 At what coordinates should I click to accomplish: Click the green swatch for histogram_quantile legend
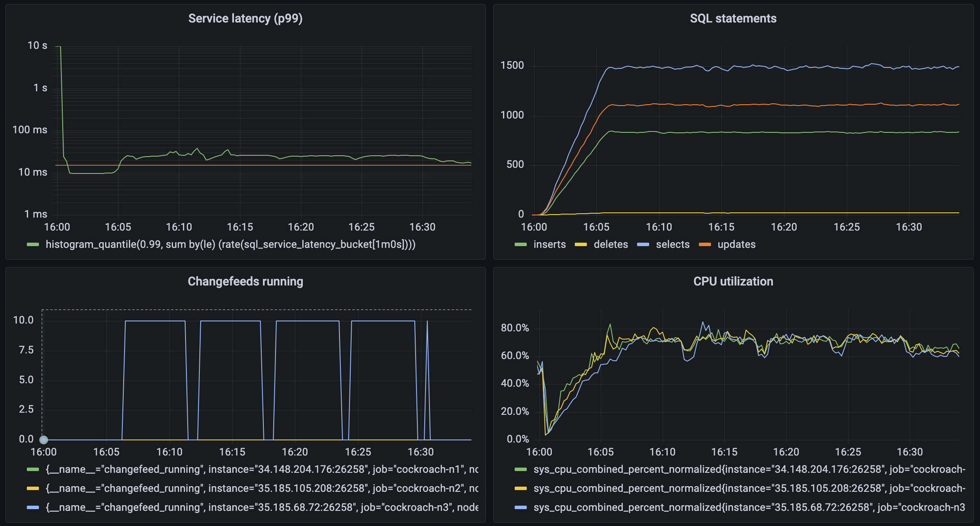point(33,245)
